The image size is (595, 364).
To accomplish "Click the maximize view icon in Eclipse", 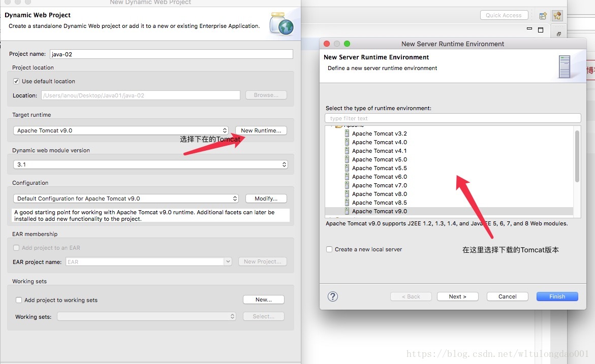I will coord(541,29).
